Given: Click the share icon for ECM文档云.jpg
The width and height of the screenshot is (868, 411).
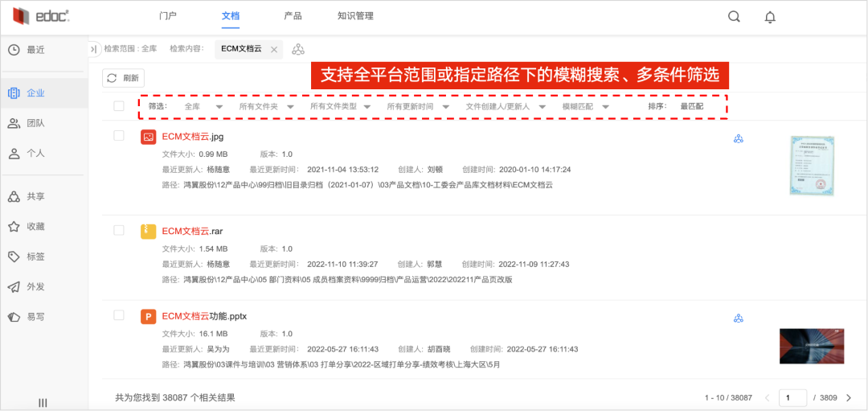Looking at the screenshot, I should tap(738, 139).
